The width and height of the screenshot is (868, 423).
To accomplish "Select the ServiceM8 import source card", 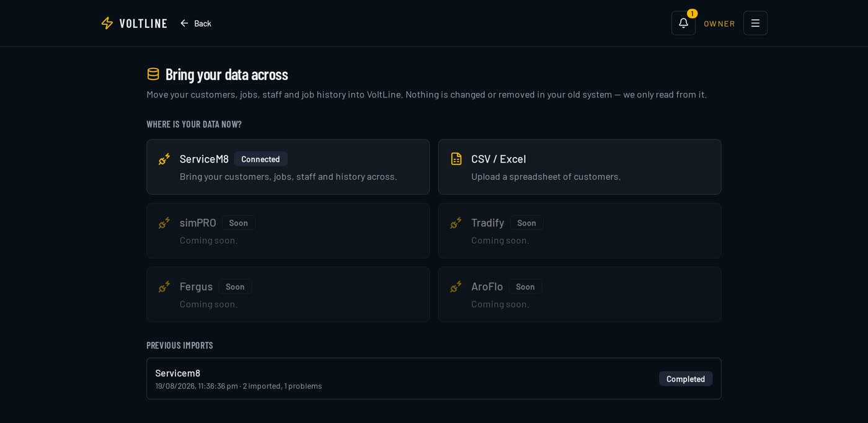I will pos(288,167).
